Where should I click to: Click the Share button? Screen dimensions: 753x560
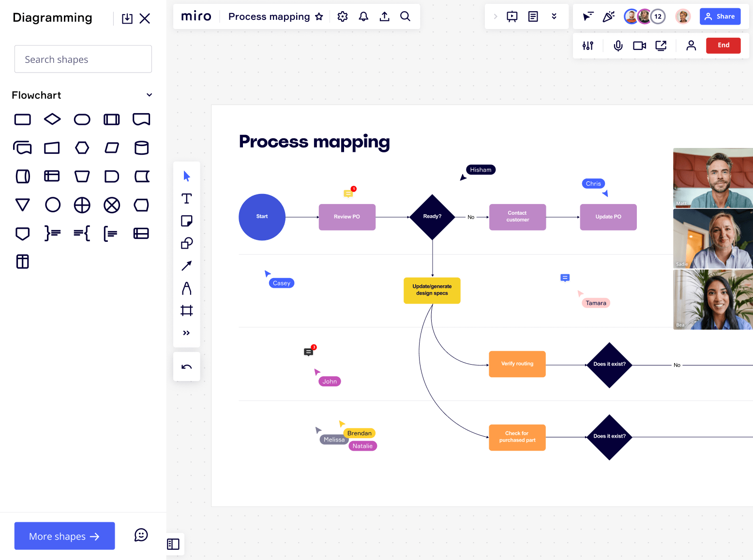coord(720,16)
